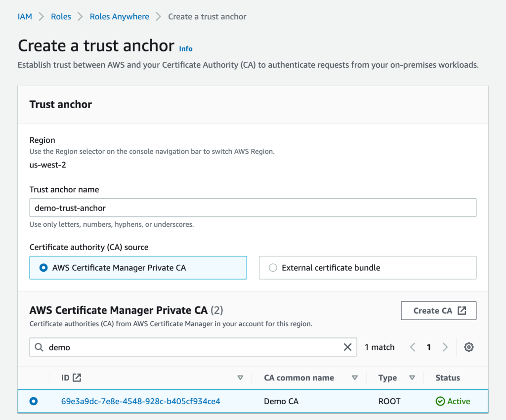Open the ID column filter dropdown
Image resolution: width=506 pixels, height=420 pixels.
[x=241, y=377]
